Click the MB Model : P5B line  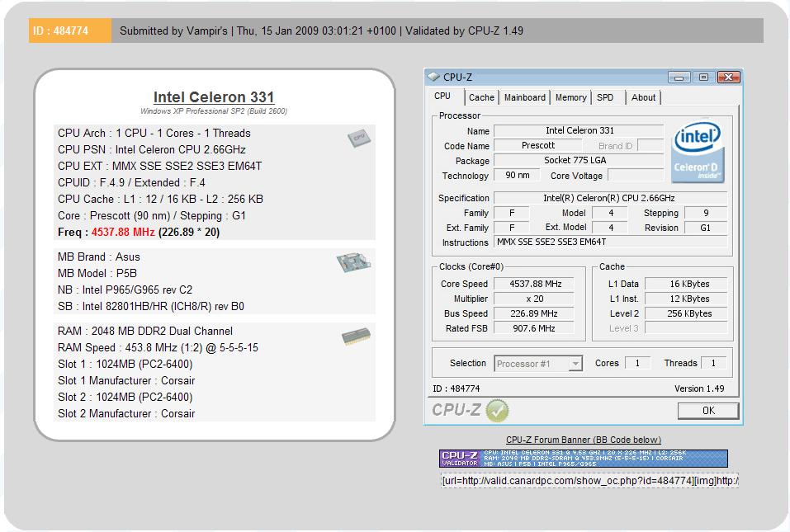pyautogui.click(x=97, y=273)
